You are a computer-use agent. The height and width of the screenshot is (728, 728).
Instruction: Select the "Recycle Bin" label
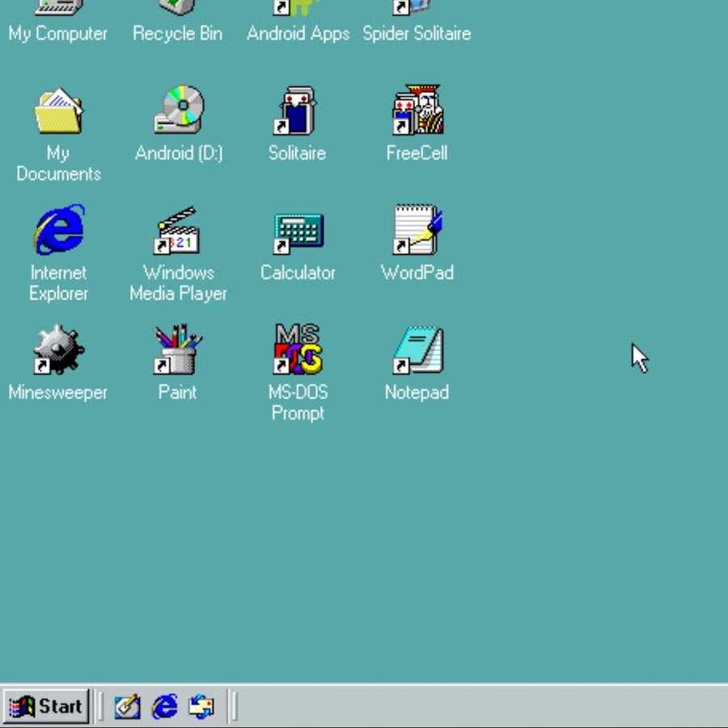(177, 34)
